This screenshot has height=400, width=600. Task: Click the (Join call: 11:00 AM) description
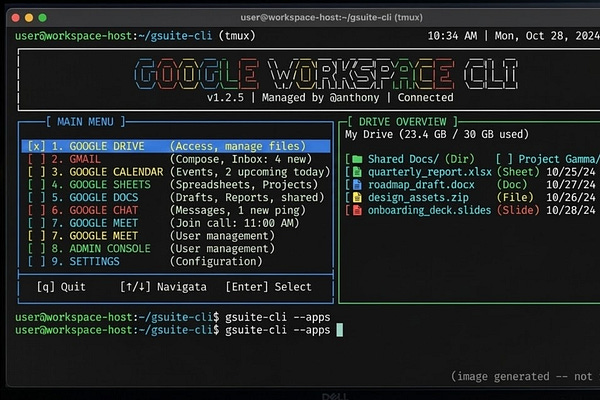tap(235, 223)
